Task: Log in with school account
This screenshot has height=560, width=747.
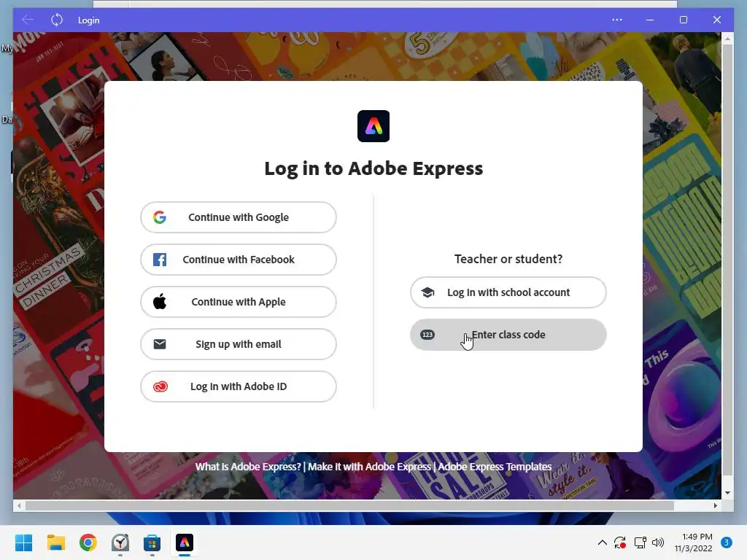Action: pyautogui.click(x=508, y=292)
